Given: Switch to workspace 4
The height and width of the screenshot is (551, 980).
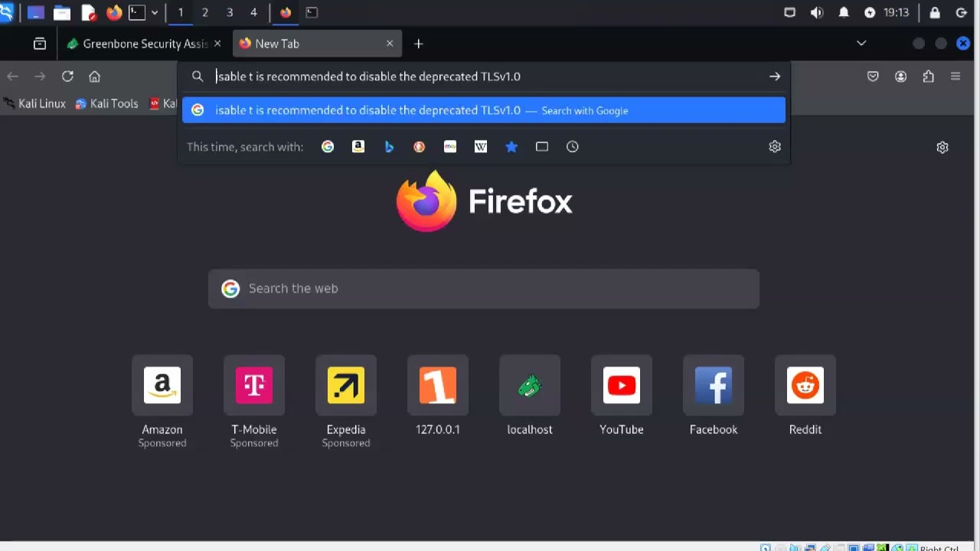Looking at the screenshot, I should pyautogui.click(x=254, y=12).
